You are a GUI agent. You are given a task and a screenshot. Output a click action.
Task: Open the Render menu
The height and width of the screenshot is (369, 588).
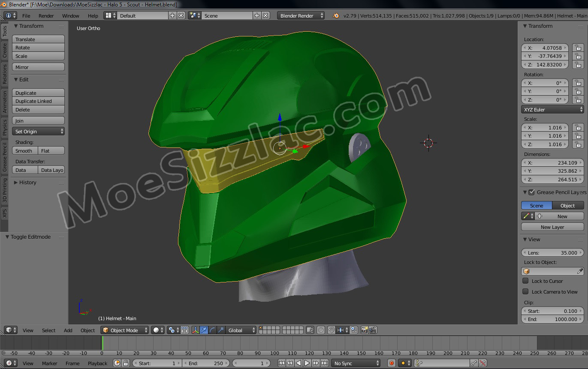coord(46,16)
